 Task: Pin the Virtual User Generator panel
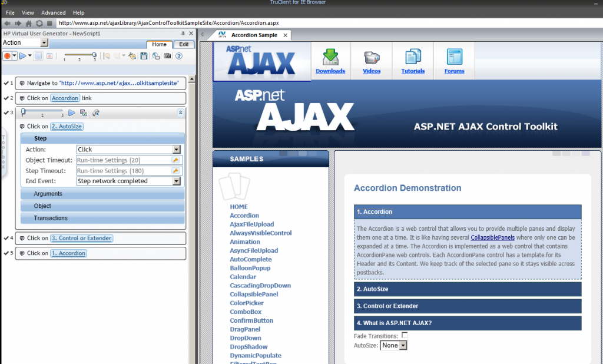pos(183,34)
